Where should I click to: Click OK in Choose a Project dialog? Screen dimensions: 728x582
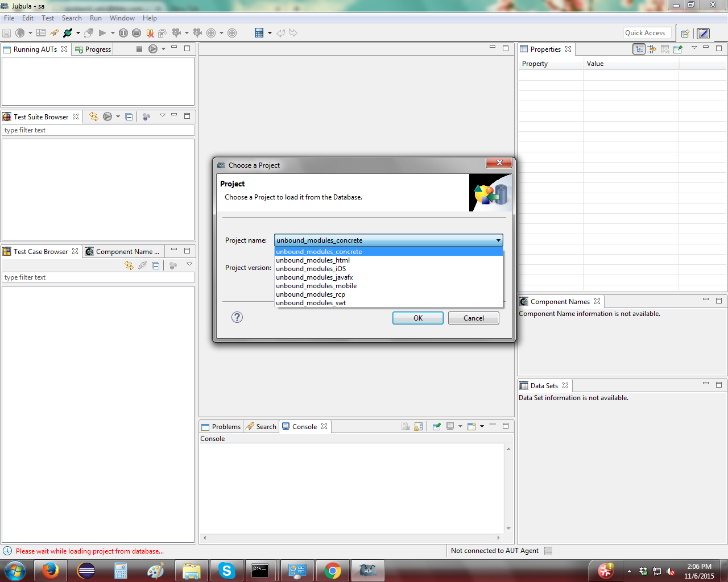(x=418, y=318)
